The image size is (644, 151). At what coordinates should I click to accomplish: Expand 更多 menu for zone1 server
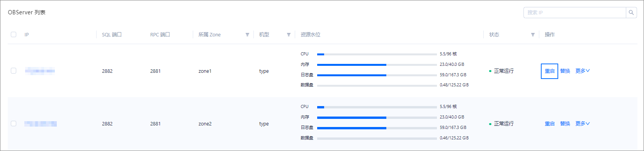tap(583, 71)
